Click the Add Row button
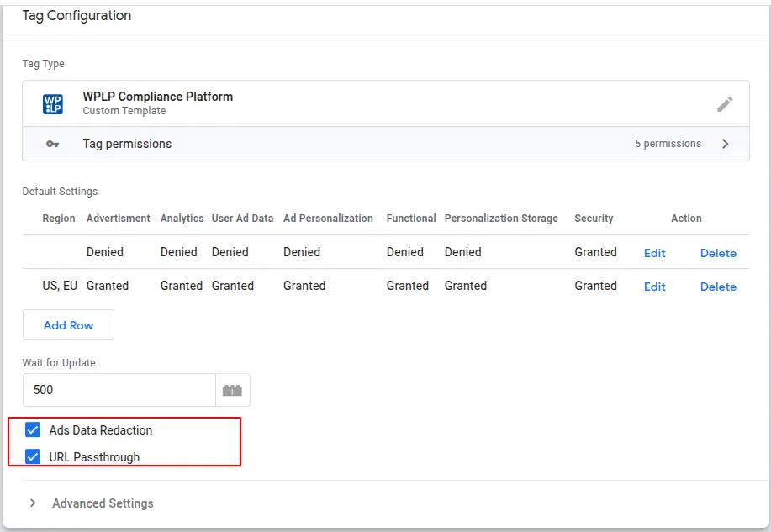This screenshot has width=771, height=532. point(68,324)
